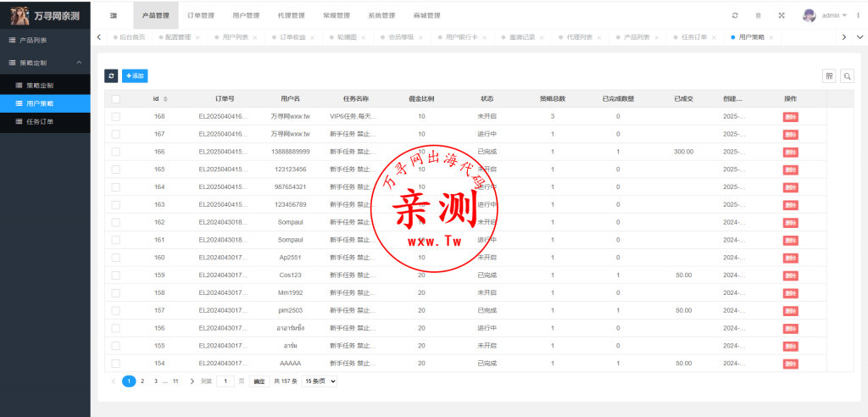Open the 商城管理 top menu
The height and width of the screenshot is (417, 868).
coord(427,15)
